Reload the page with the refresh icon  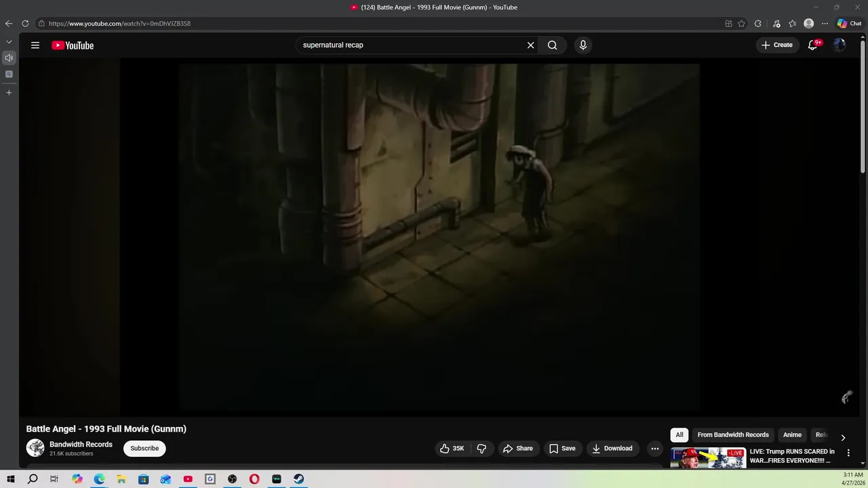pyautogui.click(x=25, y=23)
